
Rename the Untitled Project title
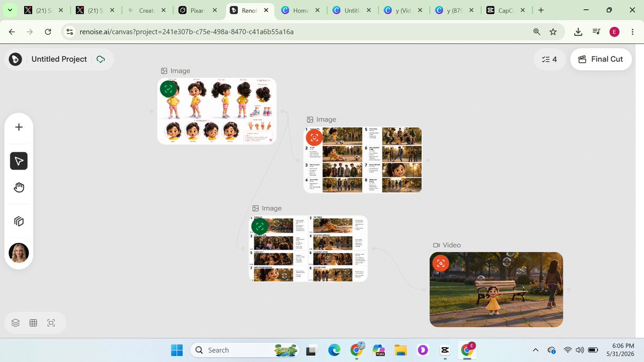pyautogui.click(x=59, y=59)
